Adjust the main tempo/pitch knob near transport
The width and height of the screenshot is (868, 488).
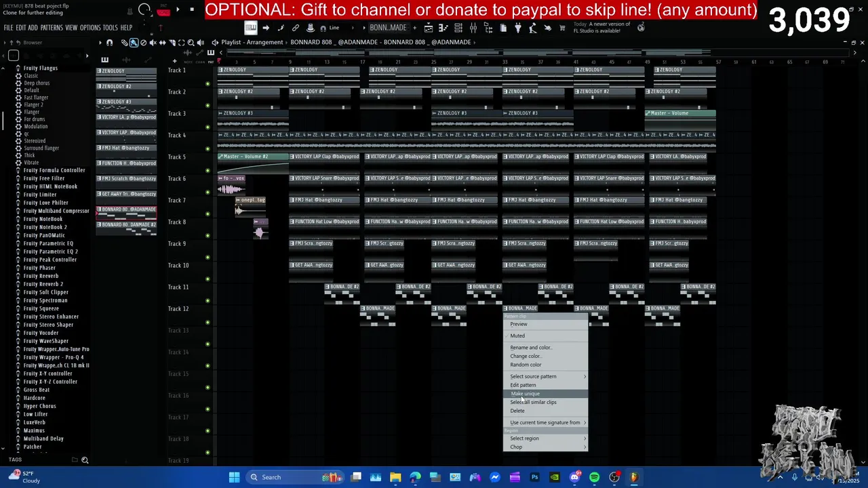[x=144, y=9]
